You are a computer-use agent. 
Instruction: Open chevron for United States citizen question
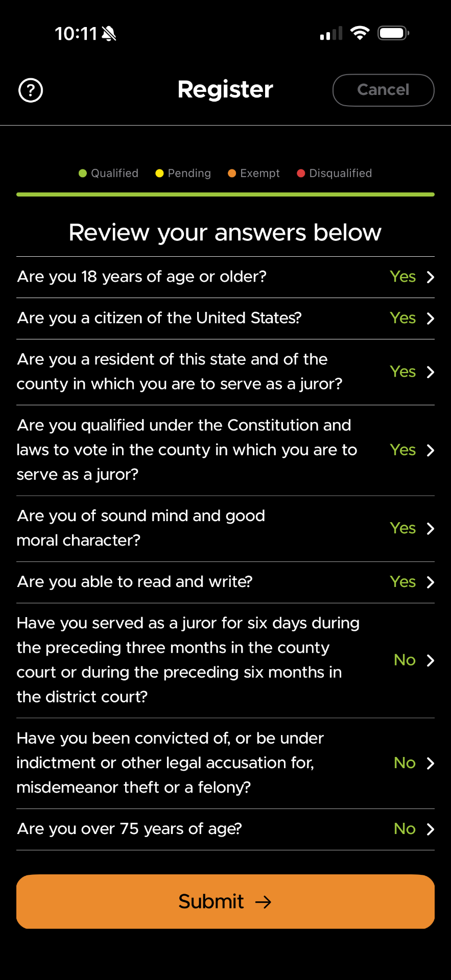click(431, 318)
